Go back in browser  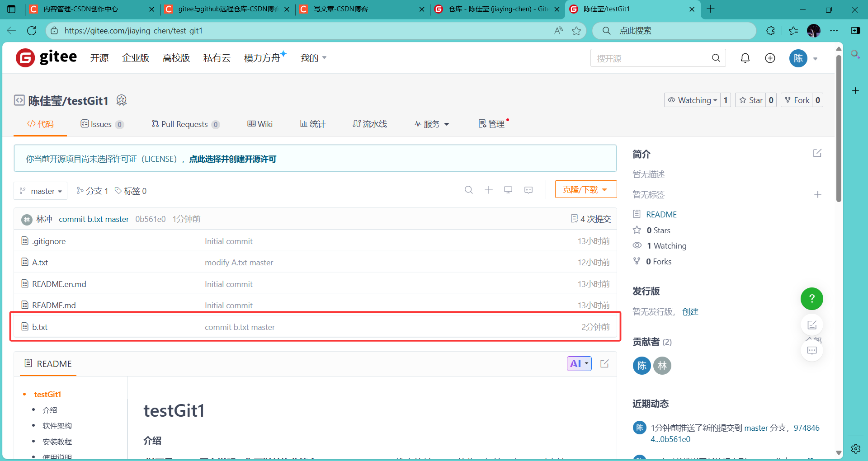[x=11, y=31]
